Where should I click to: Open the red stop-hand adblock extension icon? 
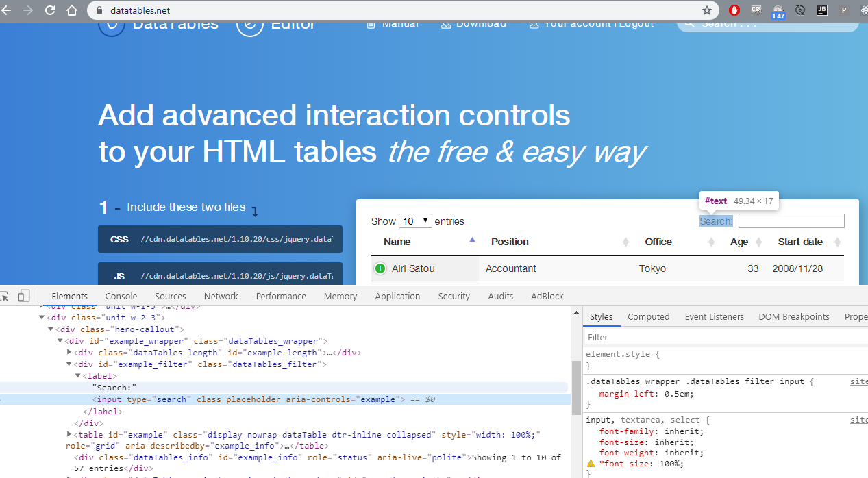734,10
